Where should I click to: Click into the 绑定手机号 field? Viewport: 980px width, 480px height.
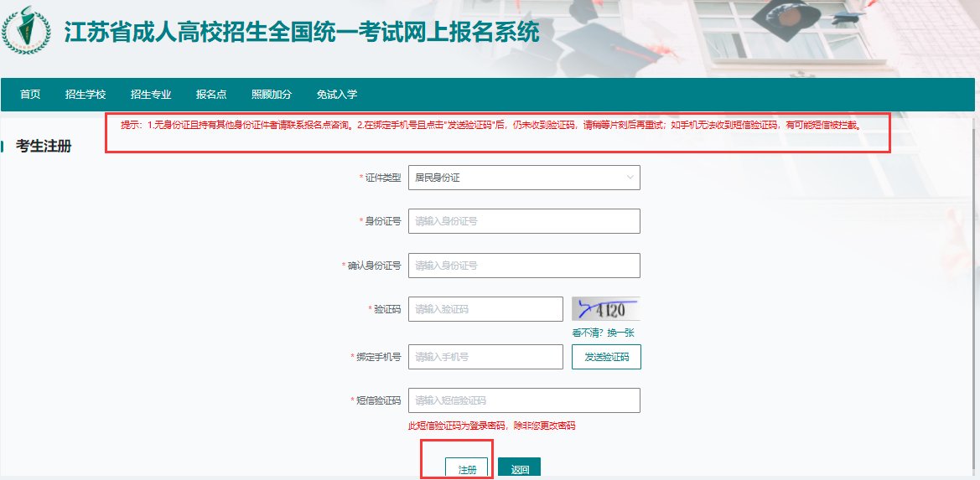[x=485, y=357]
